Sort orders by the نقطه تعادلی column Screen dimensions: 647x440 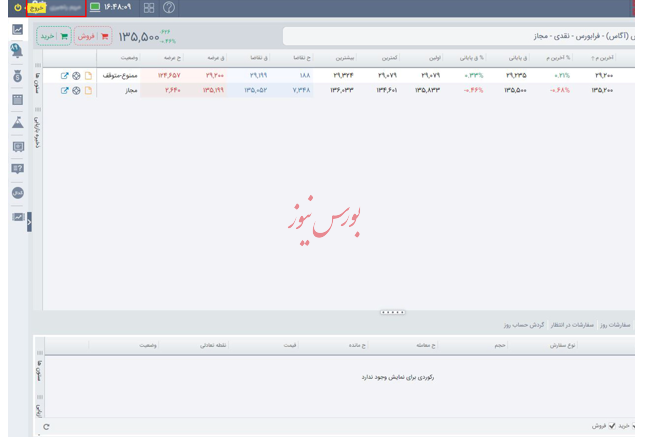pyautogui.click(x=213, y=345)
